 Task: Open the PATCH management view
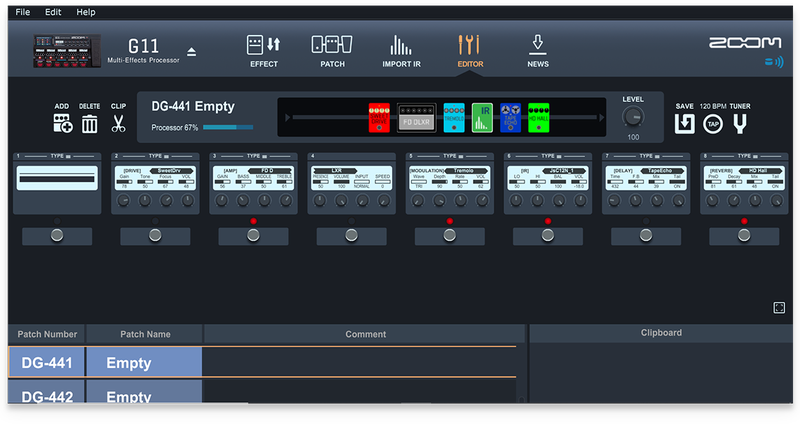(x=332, y=51)
